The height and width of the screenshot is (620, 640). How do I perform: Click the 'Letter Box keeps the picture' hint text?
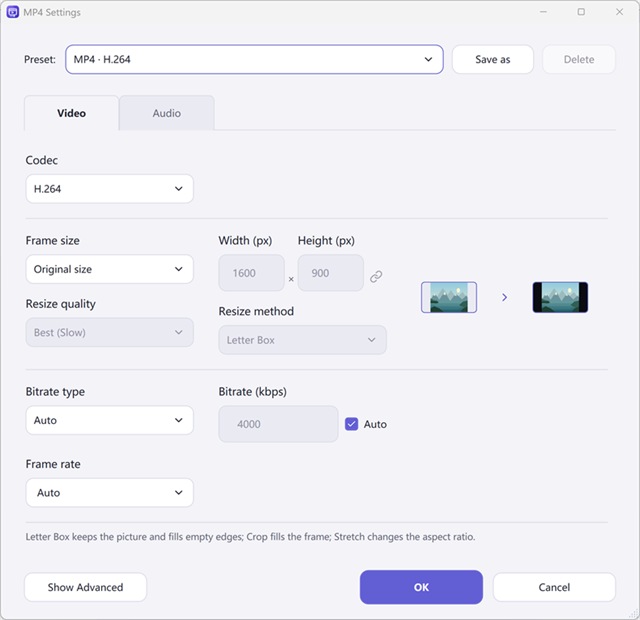[250, 536]
